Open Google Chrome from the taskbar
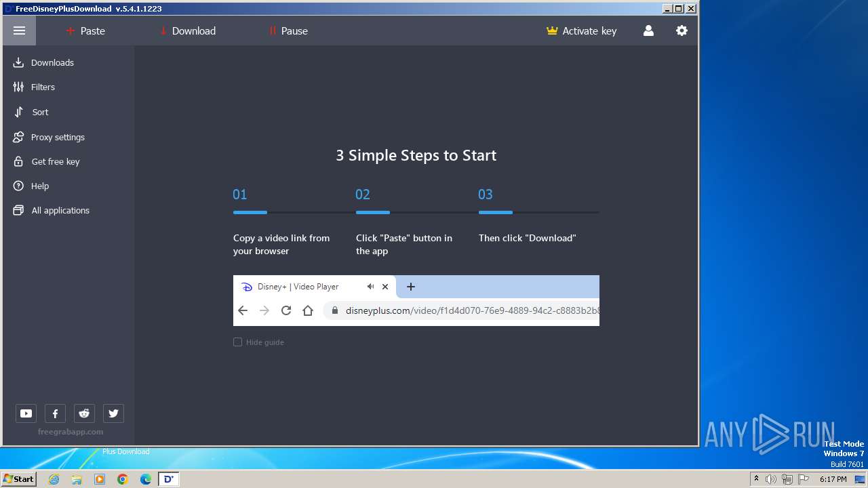868x488 pixels. coord(123,479)
